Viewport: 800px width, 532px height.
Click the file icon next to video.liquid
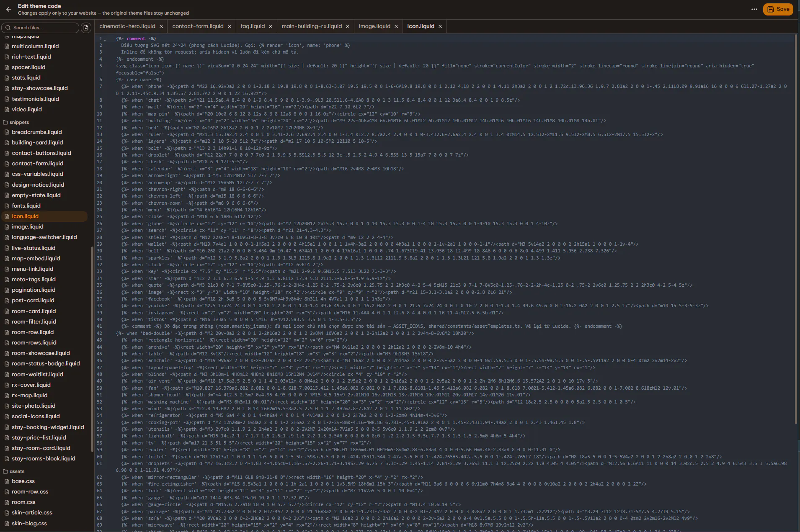(7, 110)
